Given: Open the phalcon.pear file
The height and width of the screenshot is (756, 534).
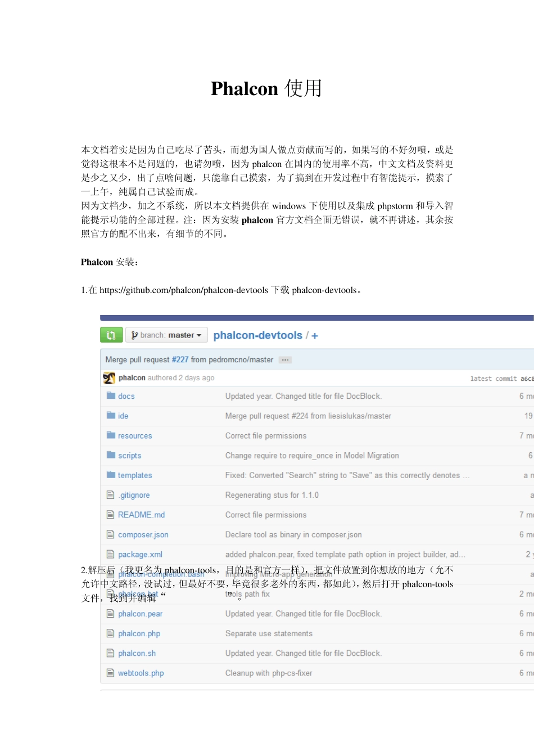Looking at the screenshot, I should coord(141,614).
